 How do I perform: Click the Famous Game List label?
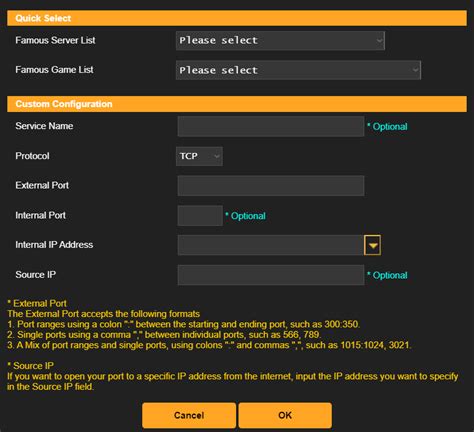click(54, 70)
